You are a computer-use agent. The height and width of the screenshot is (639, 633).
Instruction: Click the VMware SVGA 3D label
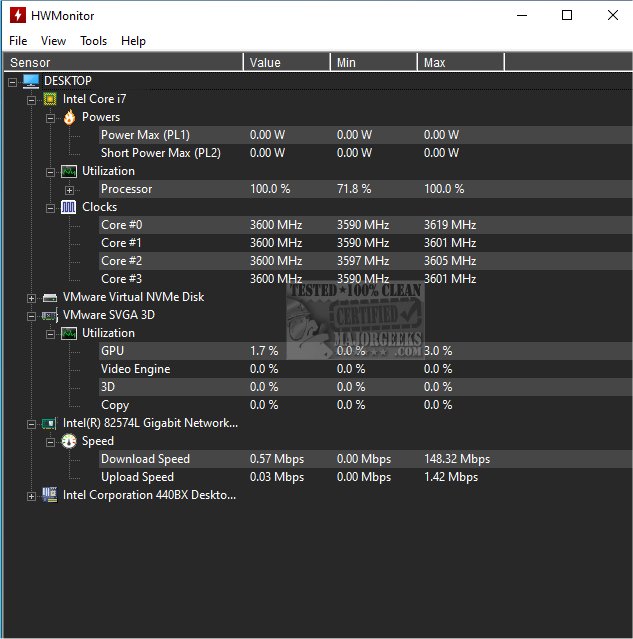click(109, 315)
